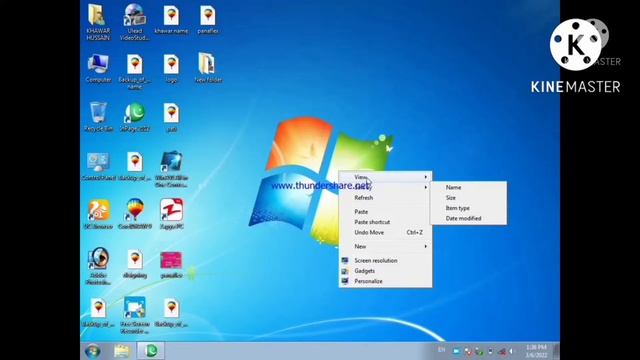Sort desktop icons by Item type
Screen dimensions: 640x360
click(469, 208)
